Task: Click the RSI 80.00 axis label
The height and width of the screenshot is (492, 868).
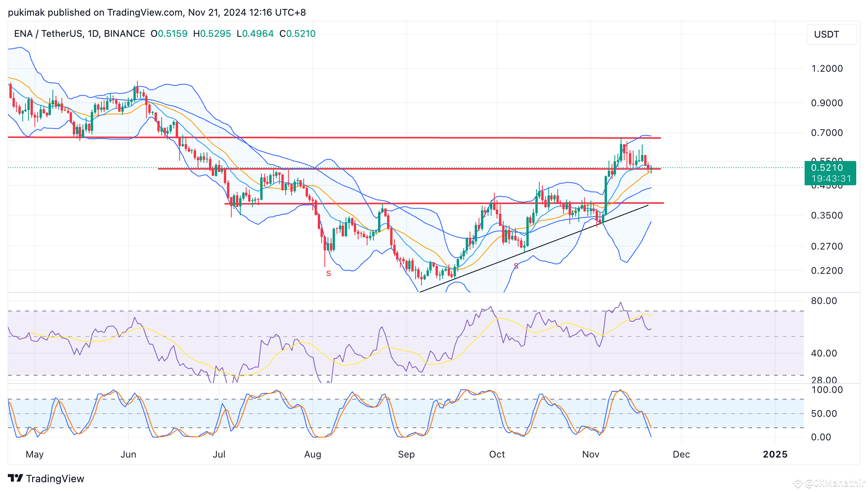Action: (x=824, y=301)
